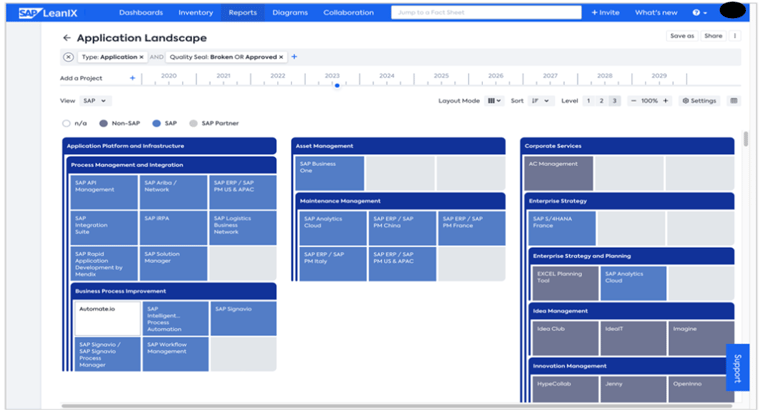Click the blue timeline marker at 2023
Image resolution: width=761 pixels, height=413 pixels.
[x=337, y=85]
